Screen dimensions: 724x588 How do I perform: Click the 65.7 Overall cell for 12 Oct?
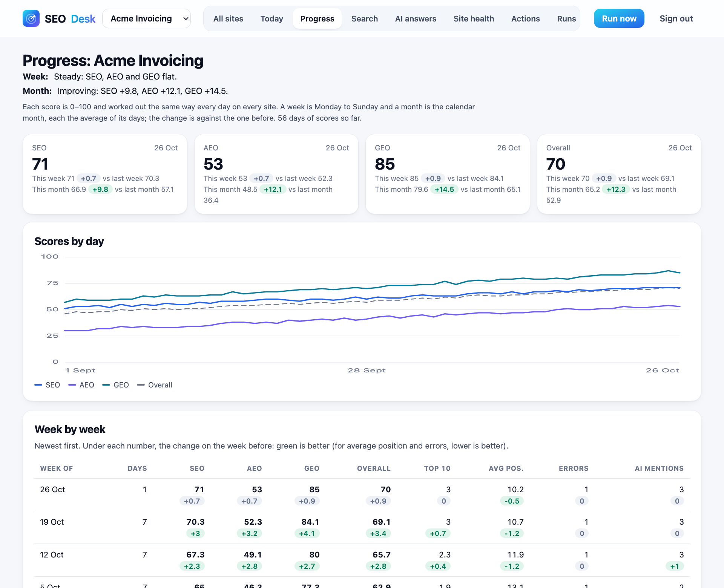(382, 554)
